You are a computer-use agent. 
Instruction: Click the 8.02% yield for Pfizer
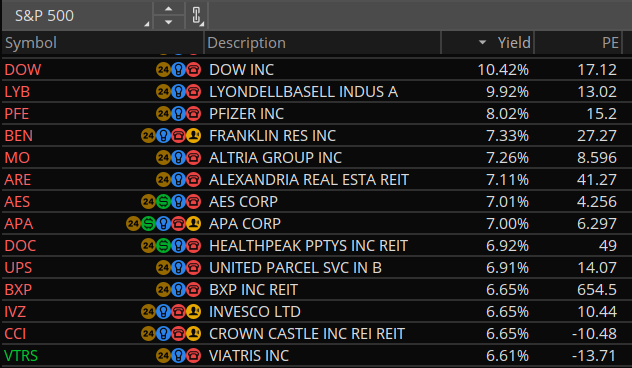point(507,114)
